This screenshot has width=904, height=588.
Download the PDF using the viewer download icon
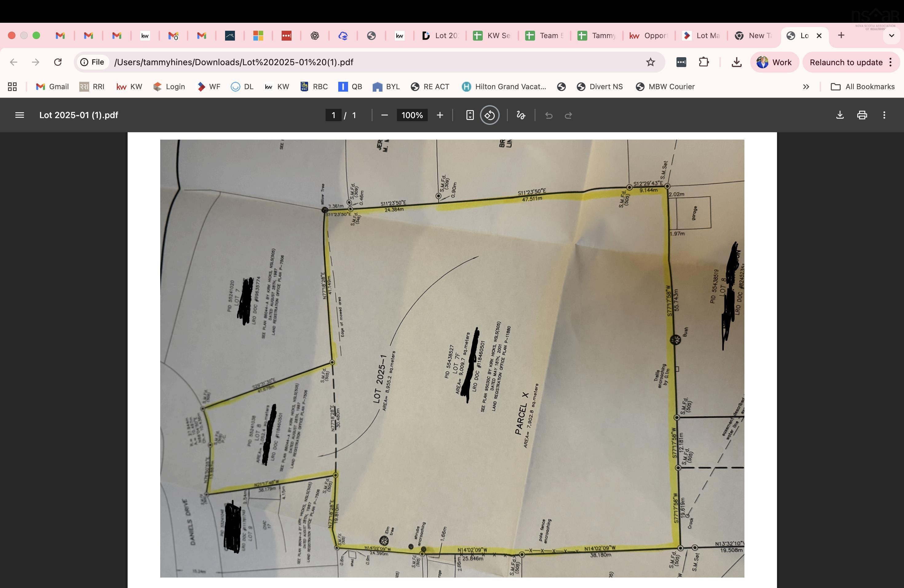840,115
